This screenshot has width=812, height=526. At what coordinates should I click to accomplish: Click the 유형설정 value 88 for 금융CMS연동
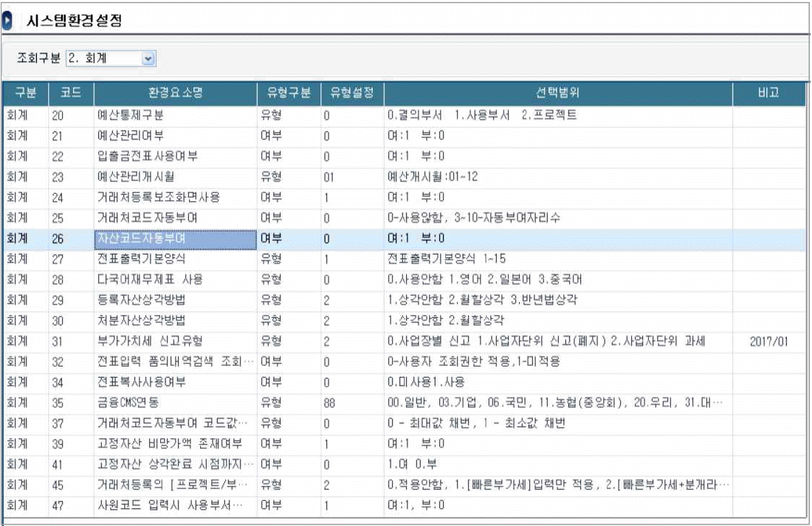pos(329,403)
